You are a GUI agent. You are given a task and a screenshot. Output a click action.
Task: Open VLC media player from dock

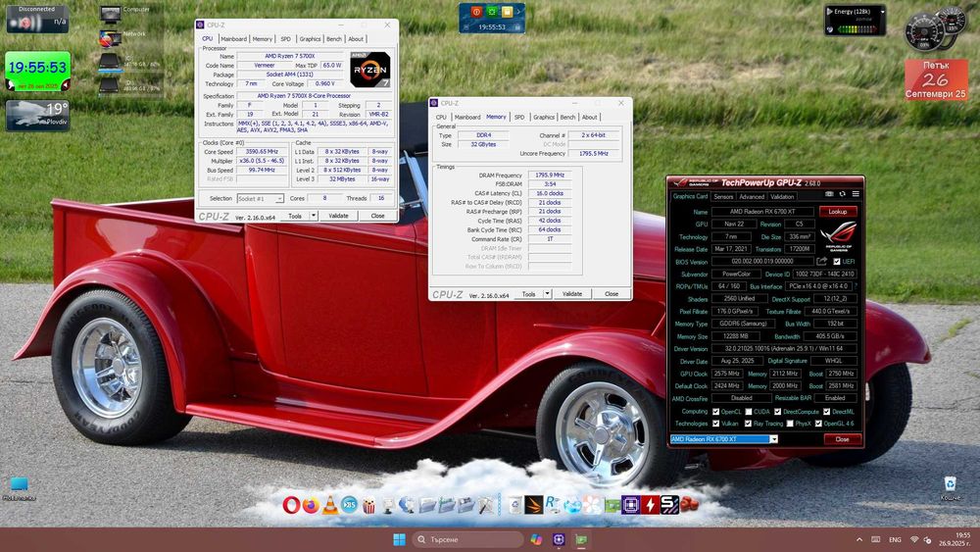pyautogui.click(x=330, y=505)
